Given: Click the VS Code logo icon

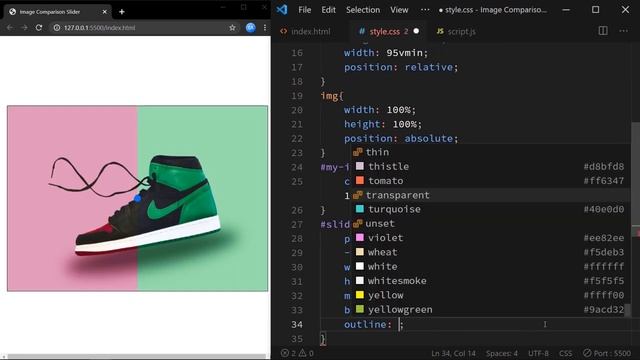Looking at the screenshot, I should tap(282, 9).
